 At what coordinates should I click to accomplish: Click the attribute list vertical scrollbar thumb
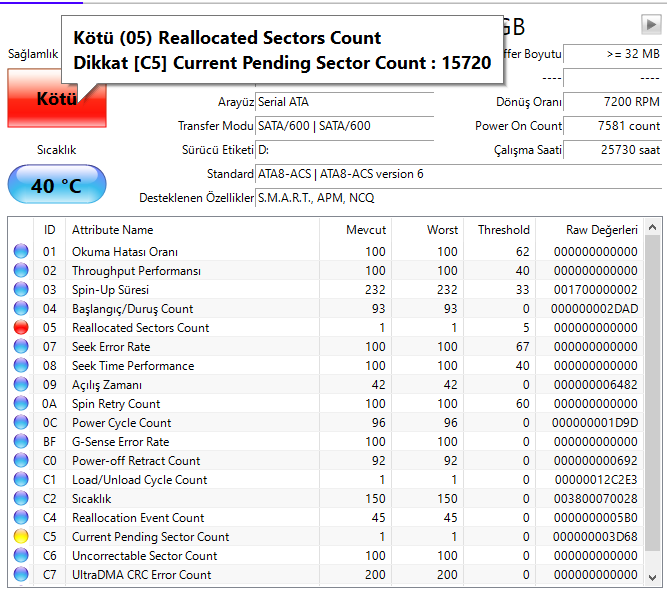(x=652, y=392)
